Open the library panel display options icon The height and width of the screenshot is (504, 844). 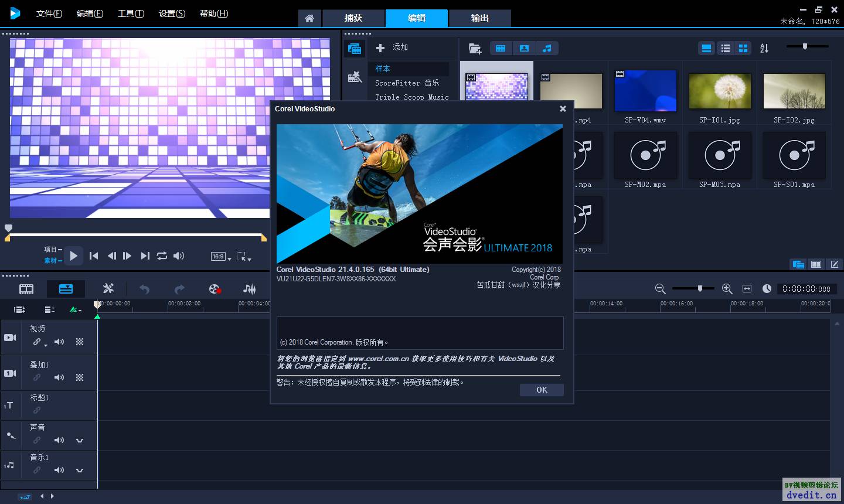point(798,264)
